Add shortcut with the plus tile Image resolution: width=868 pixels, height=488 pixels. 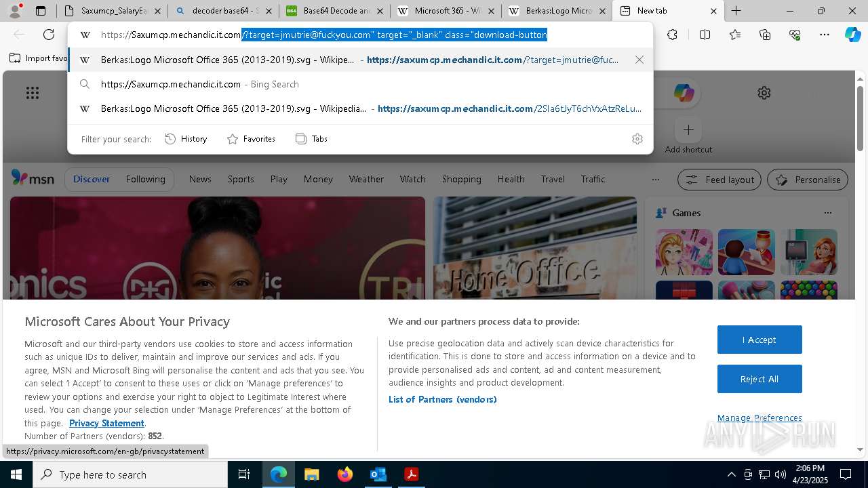click(x=688, y=129)
